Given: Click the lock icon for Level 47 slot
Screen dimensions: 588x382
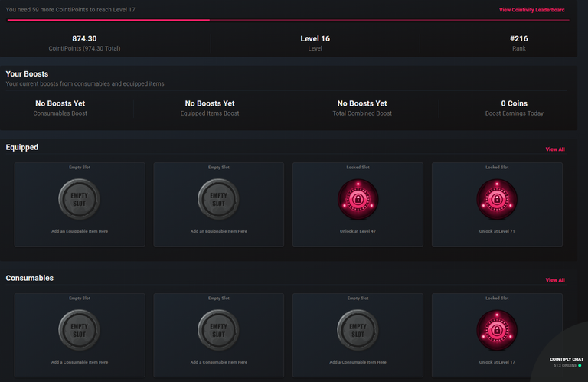Looking at the screenshot, I should pos(358,200).
